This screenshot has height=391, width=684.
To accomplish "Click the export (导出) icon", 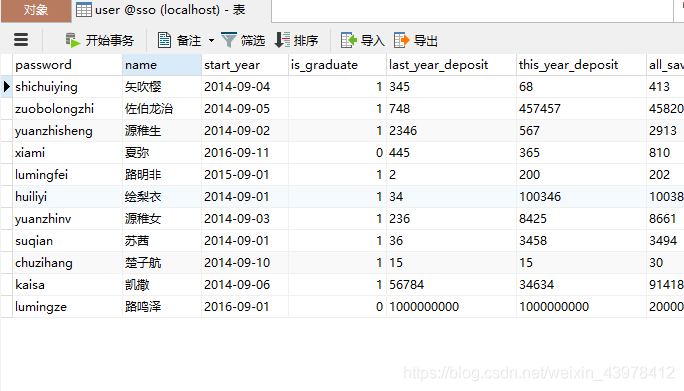I will 401,40.
